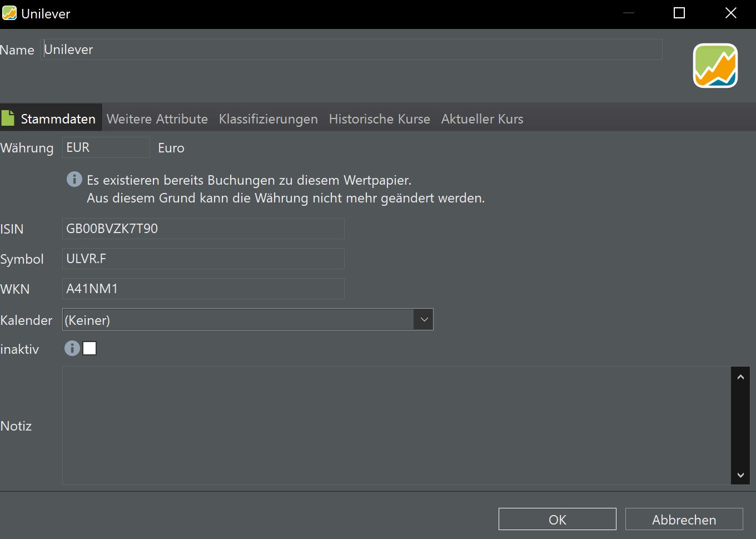Click the WKN field showing A41NM1
Image resolution: width=756 pixels, height=539 pixels.
point(203,289)
